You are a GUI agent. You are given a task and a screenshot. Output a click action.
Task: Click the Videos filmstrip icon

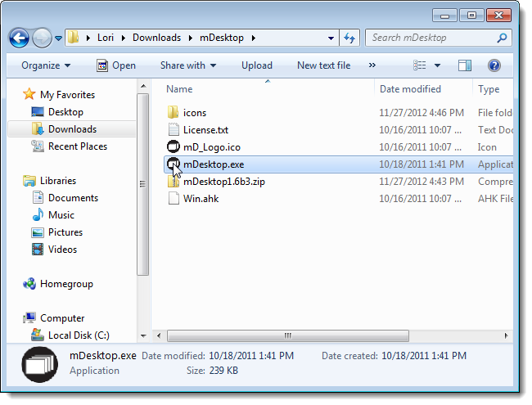(x=38, y=250)
